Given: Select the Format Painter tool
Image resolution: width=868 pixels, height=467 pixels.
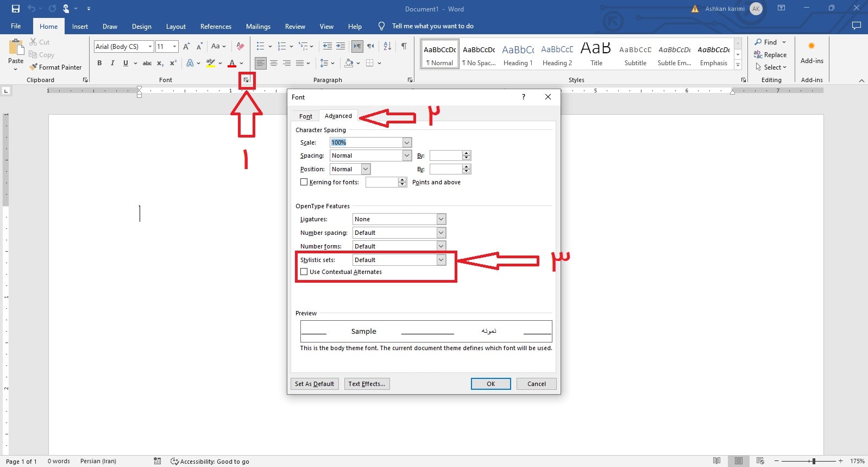Looking at the screenshot, I should pyautogui.click(x=56, y=67).
